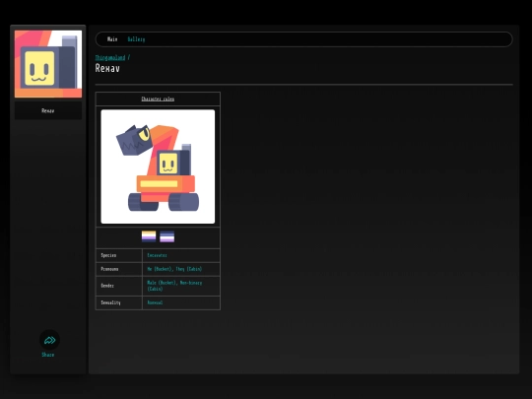Click the Sexuality label cell
Image resolution: width=532 pixels, height=399 pixels.
[x=119, y=302]
